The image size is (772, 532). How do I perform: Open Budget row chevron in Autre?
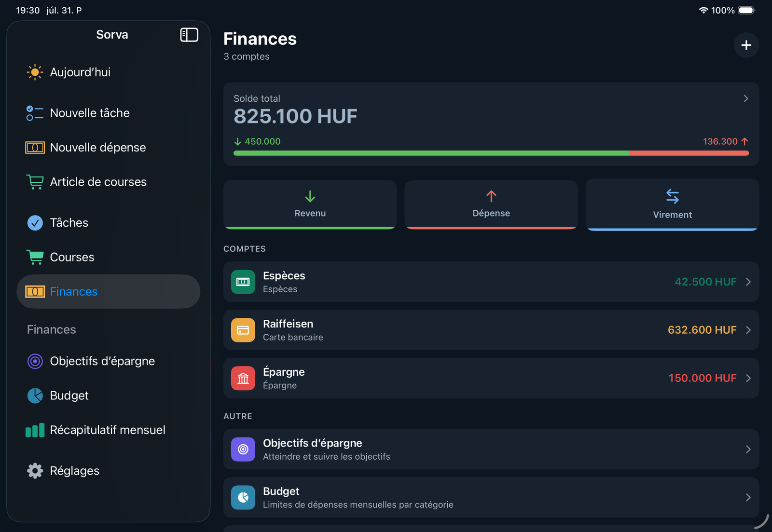(748, 498)
